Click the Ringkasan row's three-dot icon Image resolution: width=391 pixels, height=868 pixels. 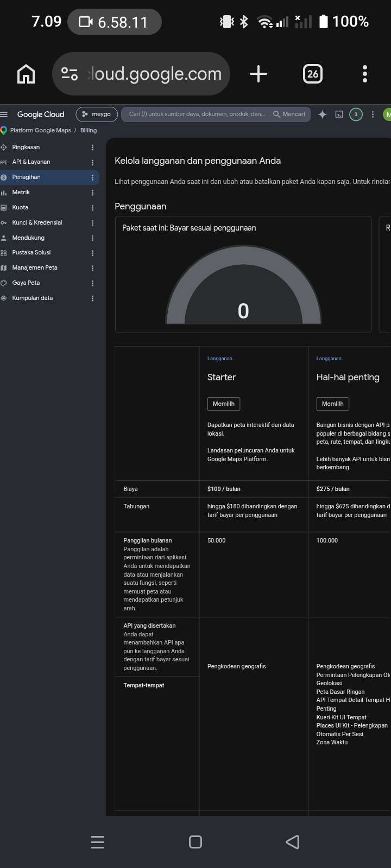92,148
